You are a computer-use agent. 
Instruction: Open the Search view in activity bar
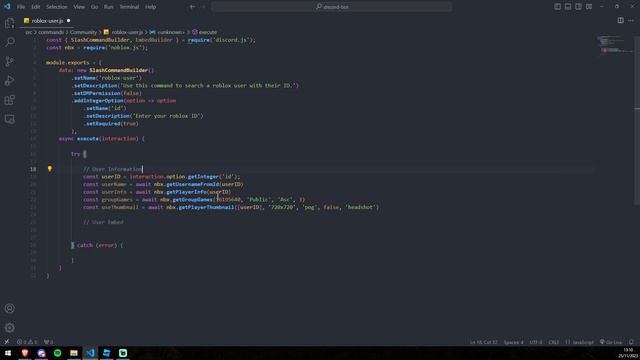[9, 42]
